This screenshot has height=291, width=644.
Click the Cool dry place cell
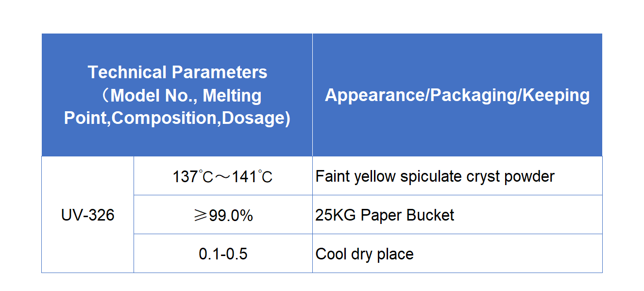[458, 254]
